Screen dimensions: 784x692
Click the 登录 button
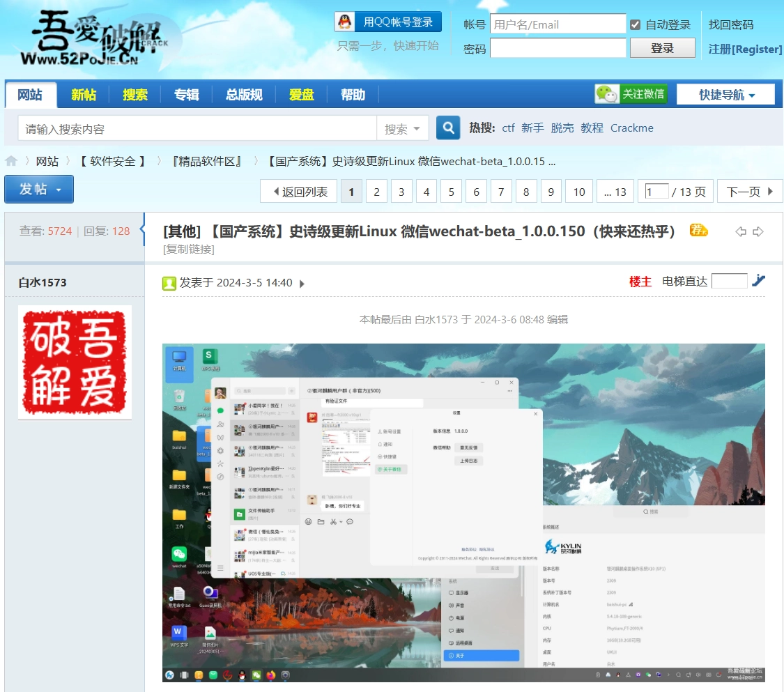662,48
